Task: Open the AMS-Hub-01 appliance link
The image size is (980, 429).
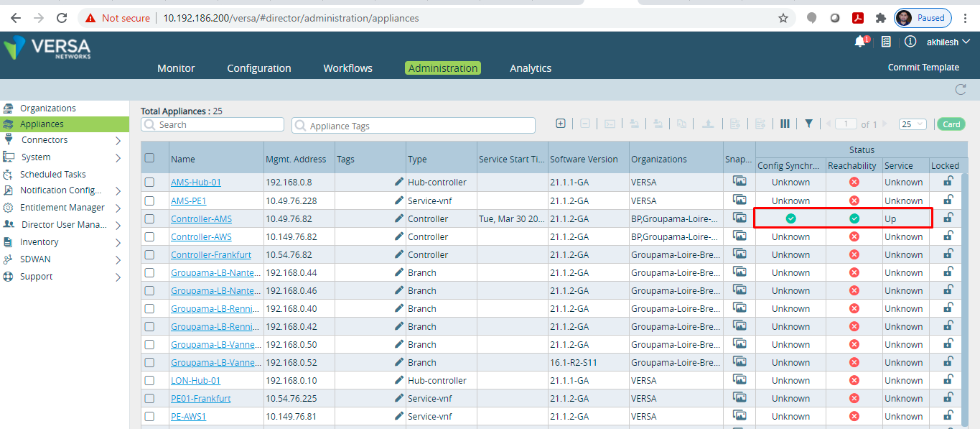Action: (x=196, y=183)
